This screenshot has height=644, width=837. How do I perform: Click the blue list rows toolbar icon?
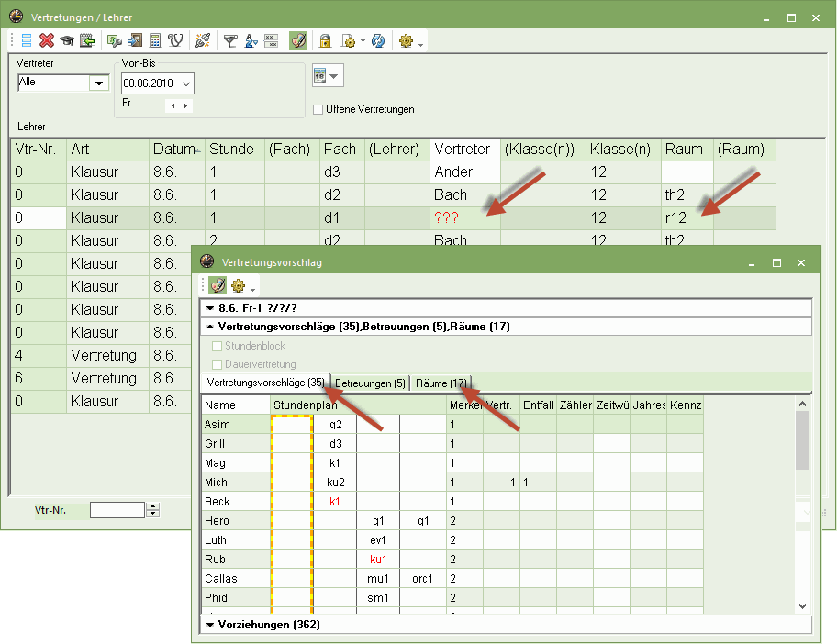pyautogui.click(x=26, y=40)
